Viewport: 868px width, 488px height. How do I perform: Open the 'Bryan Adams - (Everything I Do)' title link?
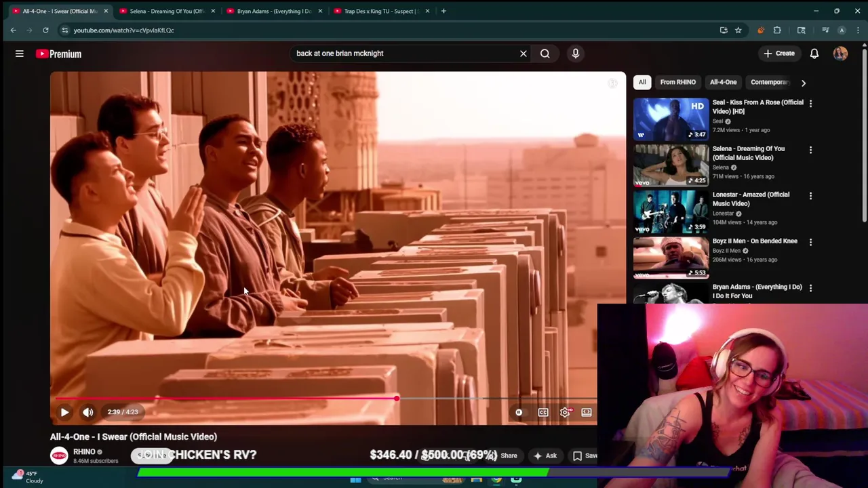tap(757, 291)
